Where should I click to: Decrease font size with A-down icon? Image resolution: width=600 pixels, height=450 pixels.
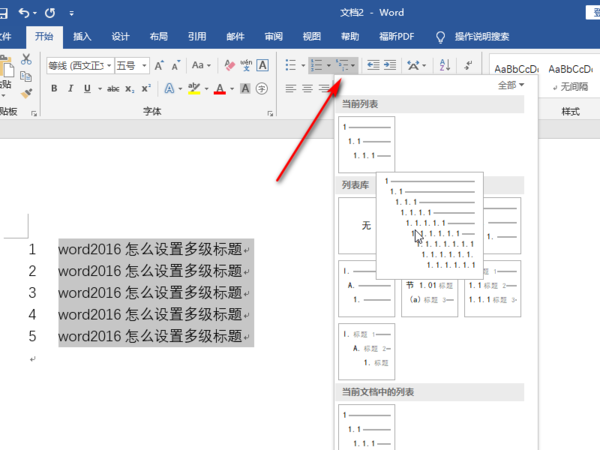176,66
